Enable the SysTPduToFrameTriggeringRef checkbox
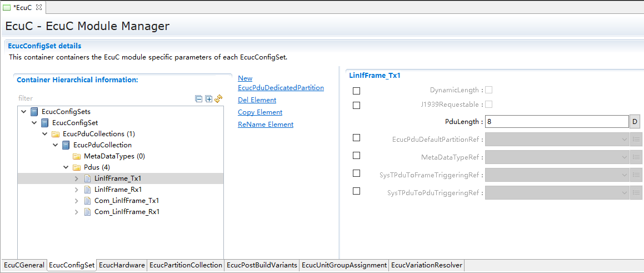Screen dimensions: 644x273 pyautogui.click(x=357, y=173)
